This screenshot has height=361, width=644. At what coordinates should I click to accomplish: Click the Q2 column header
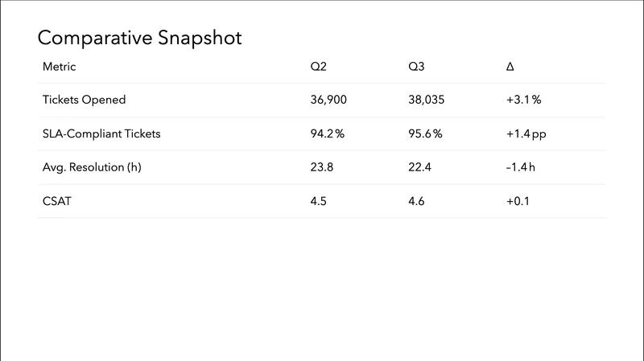319,67
